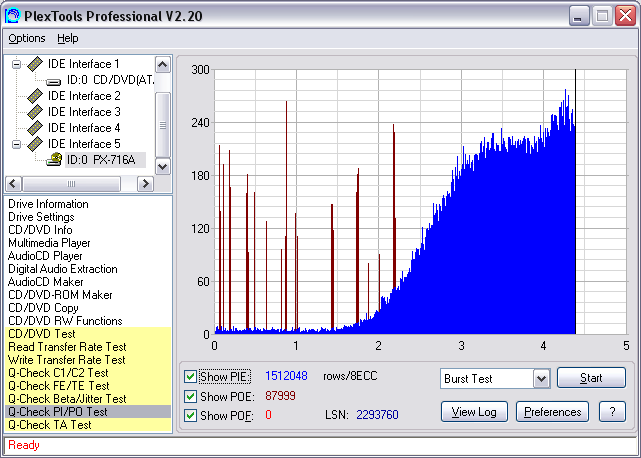This screenshot has height=458, width=641.
Task: Click the device tree horizontal scrollbar thumb
Action: coord(72,184)
